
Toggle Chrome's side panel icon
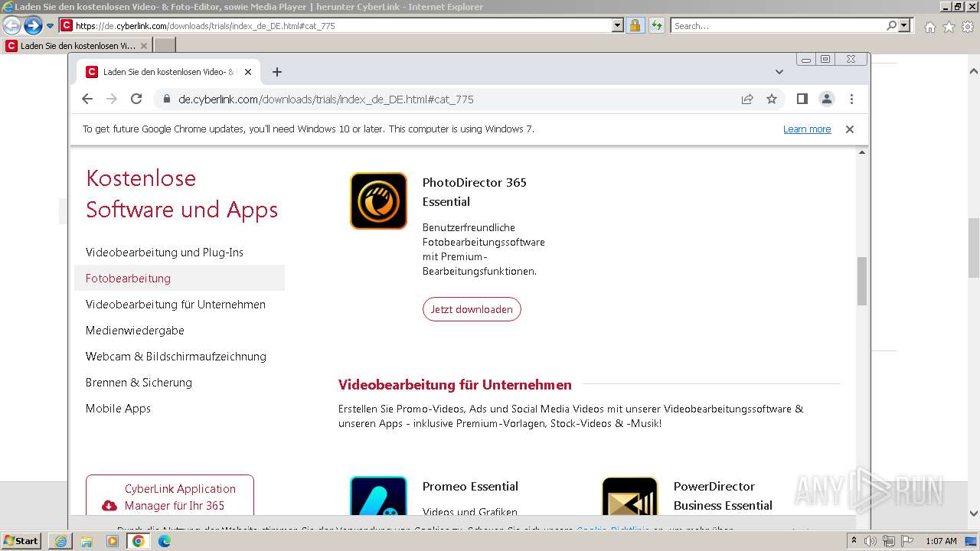click(802, 99)
